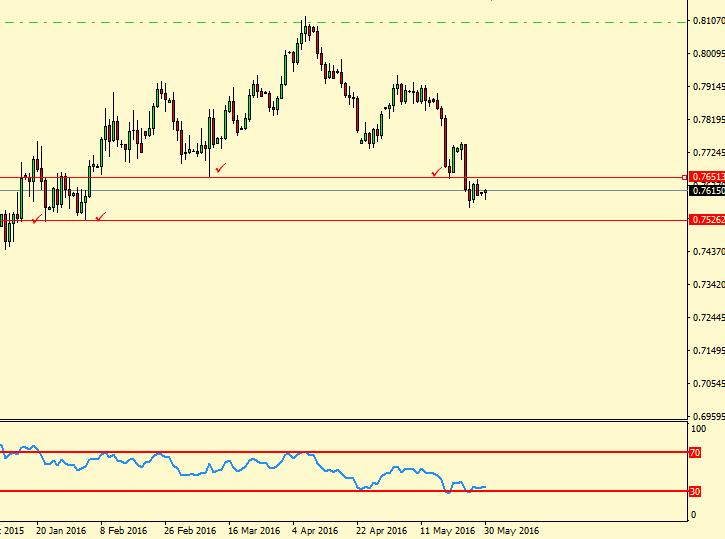Select the red checkmark beside the late-February long wick

(x=221, y=167)
